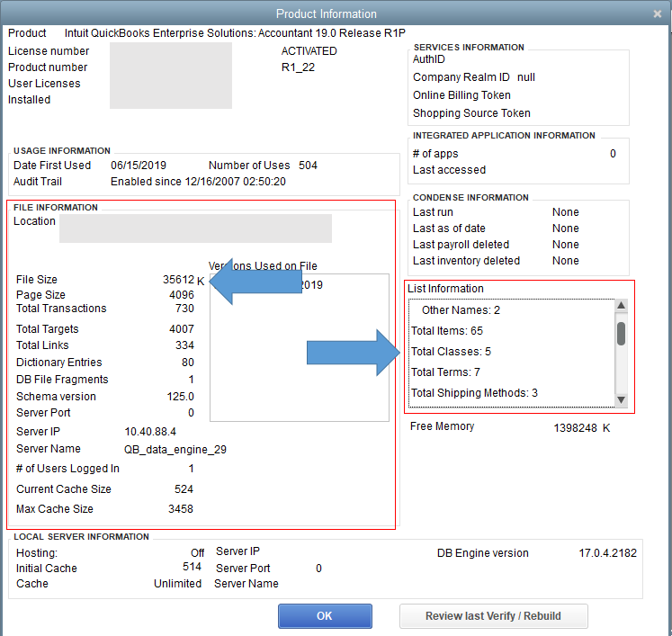Image resolution: width=672 pixels, height=636 pixels.
Task: Click the List Information scroll down arrow
Action: 621,399
